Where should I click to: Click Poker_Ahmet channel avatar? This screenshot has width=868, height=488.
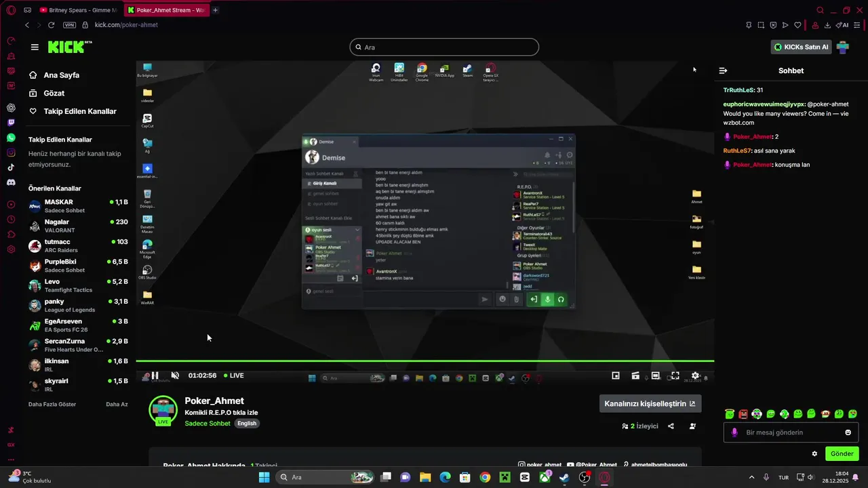[x=163, y=411]
